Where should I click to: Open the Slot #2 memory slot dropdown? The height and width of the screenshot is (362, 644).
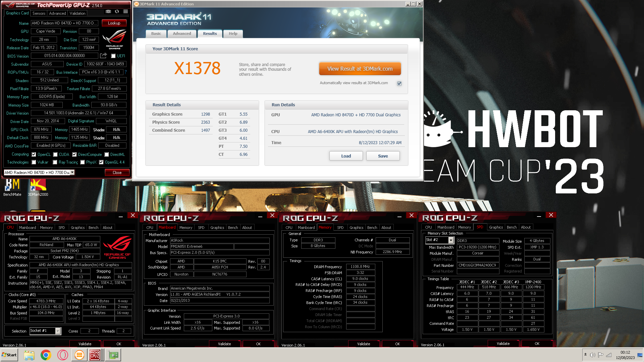[x=451, y=240]
